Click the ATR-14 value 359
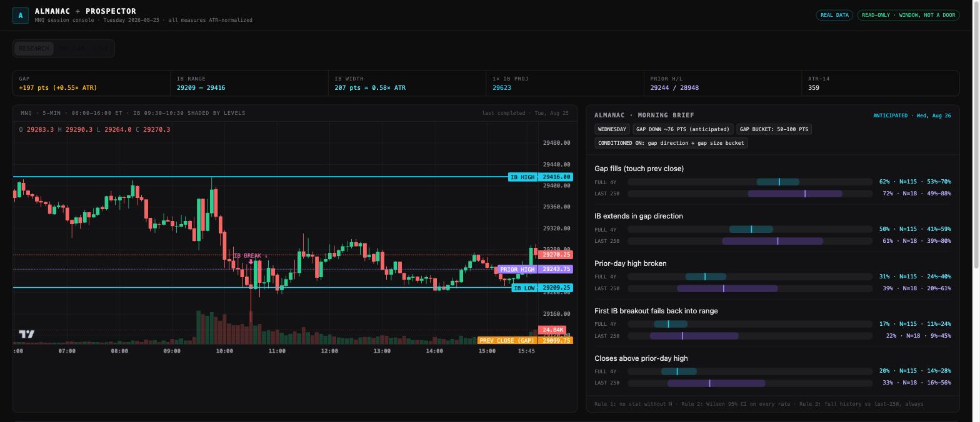The width and height of the screenshot is (980, 422). [x=814, y=88]
